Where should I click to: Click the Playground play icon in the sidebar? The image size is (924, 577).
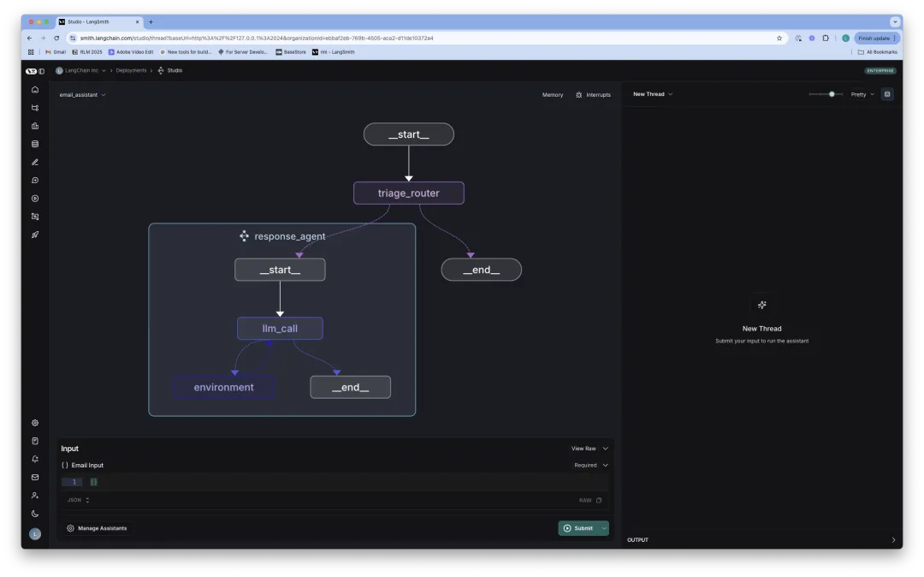coord(34,198)
